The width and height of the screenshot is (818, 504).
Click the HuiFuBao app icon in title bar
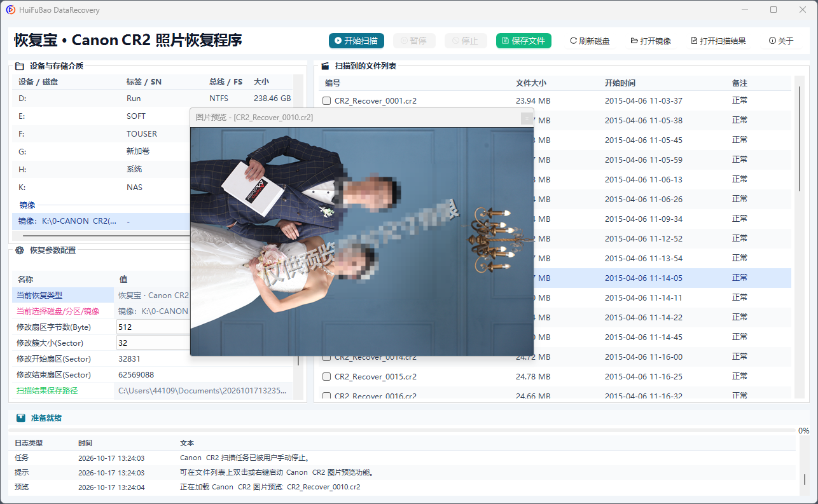click(x=11, y=10)
